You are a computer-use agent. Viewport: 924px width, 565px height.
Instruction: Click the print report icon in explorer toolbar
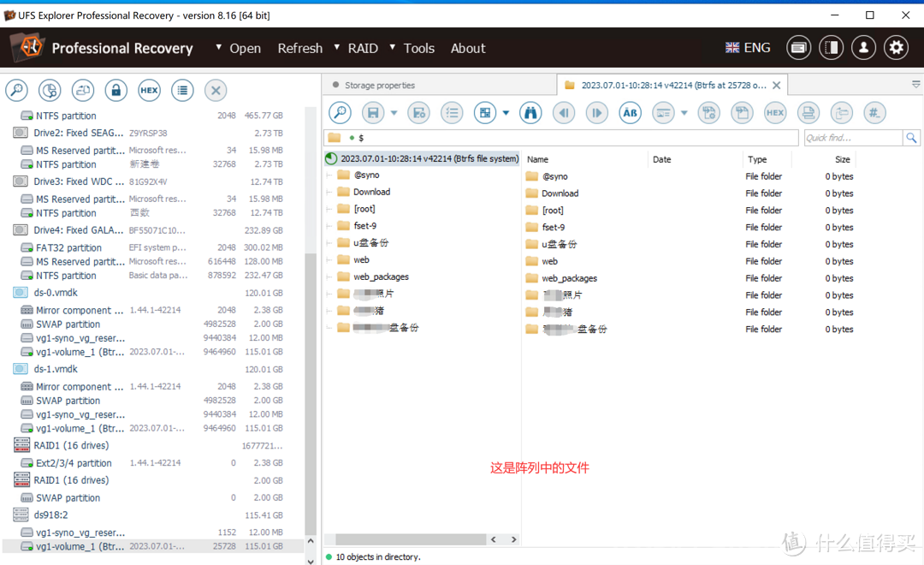pos(808,113)
